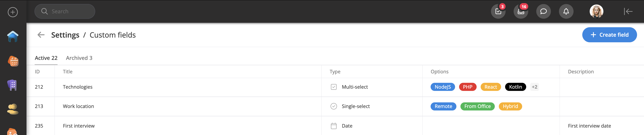Expand the +2 hidden options badge
The height and width of the screenshot is (135, 644).
(534, 87)
